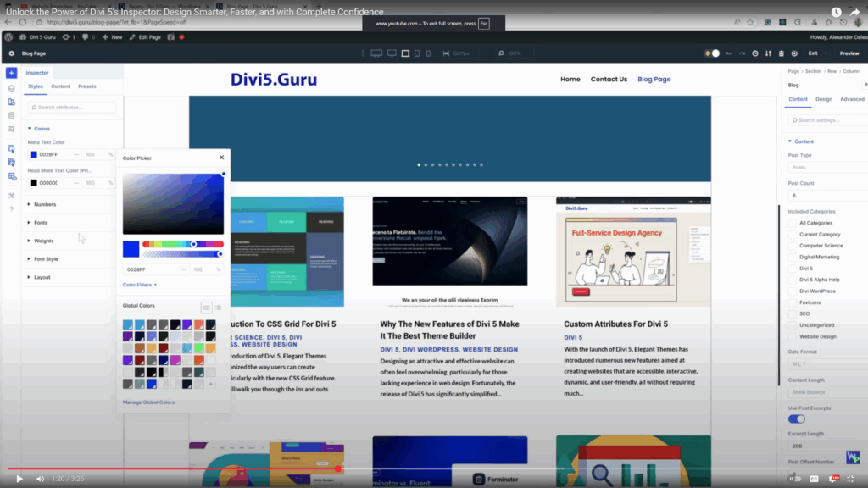Open page settings gear next to Blog Page
Screen dimensions: 868x488
pos(11,53)
